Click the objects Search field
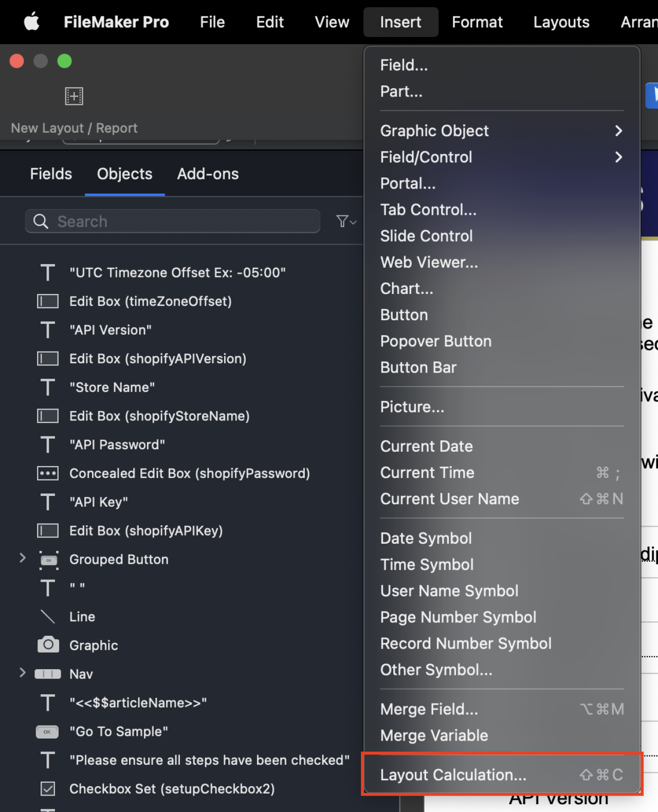The width and height of the screenshot is (658, 812). pos(173,221)
